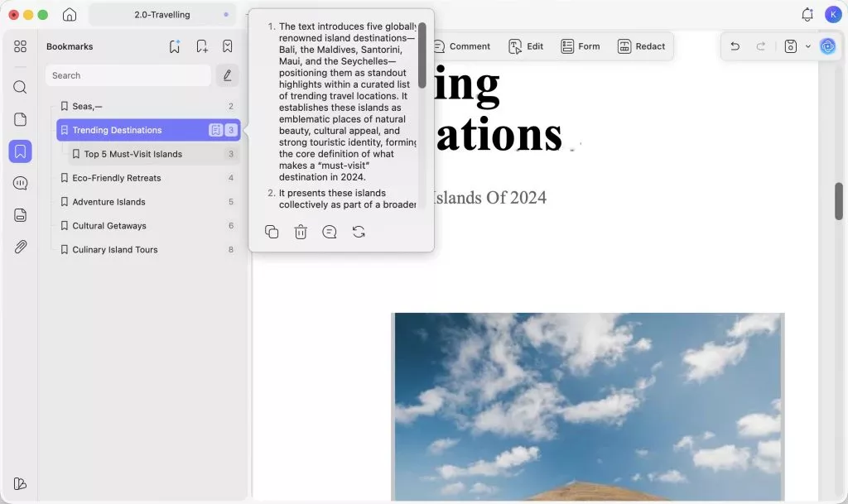848x504 pixels.
Task: Select the Bookmarks panel icon in sidebar
Action: point(20,151)
